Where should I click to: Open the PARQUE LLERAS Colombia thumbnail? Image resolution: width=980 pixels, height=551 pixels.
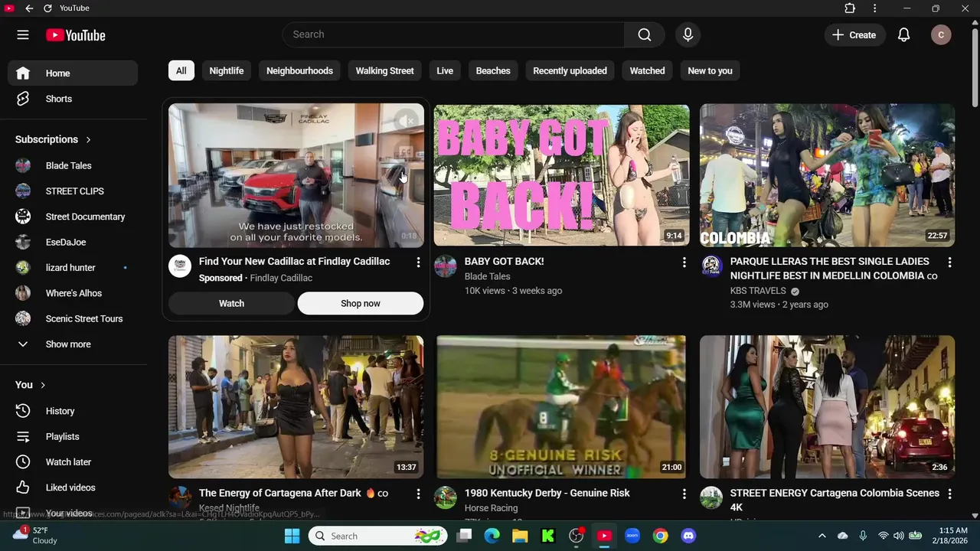point(827,175)
